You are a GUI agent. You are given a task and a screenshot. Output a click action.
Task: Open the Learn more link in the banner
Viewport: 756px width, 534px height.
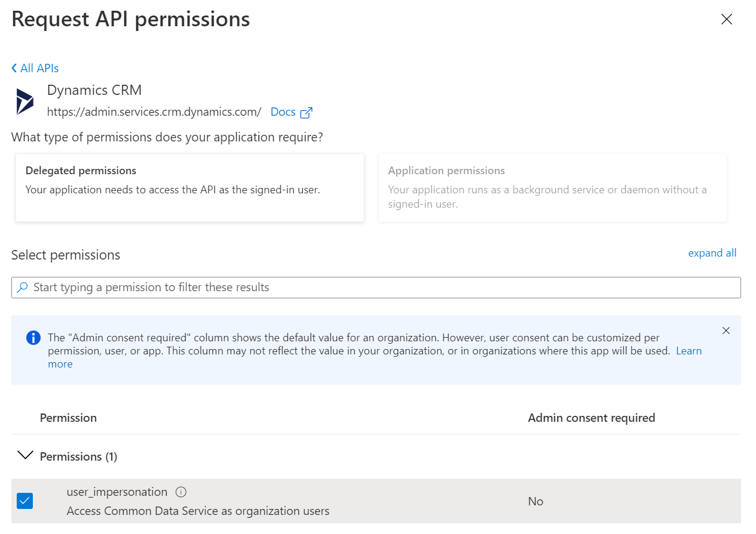[688, 351]
